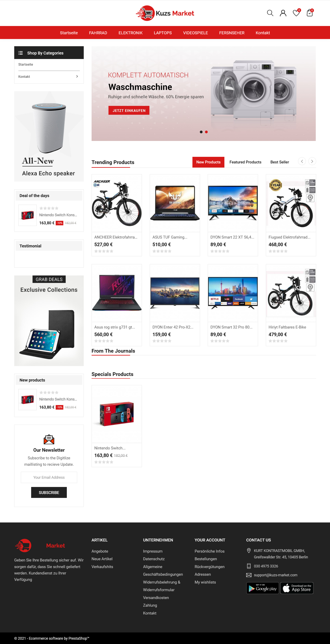Click the Kuzs Market header logo
The image size is (330, 644).
point(165,13)
